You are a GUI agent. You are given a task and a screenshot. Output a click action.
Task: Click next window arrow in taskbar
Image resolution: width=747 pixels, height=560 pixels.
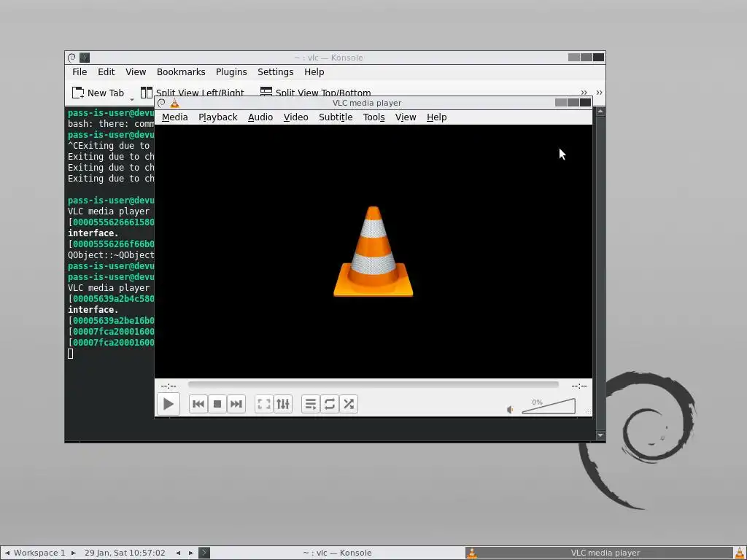[x=191, y=553]
